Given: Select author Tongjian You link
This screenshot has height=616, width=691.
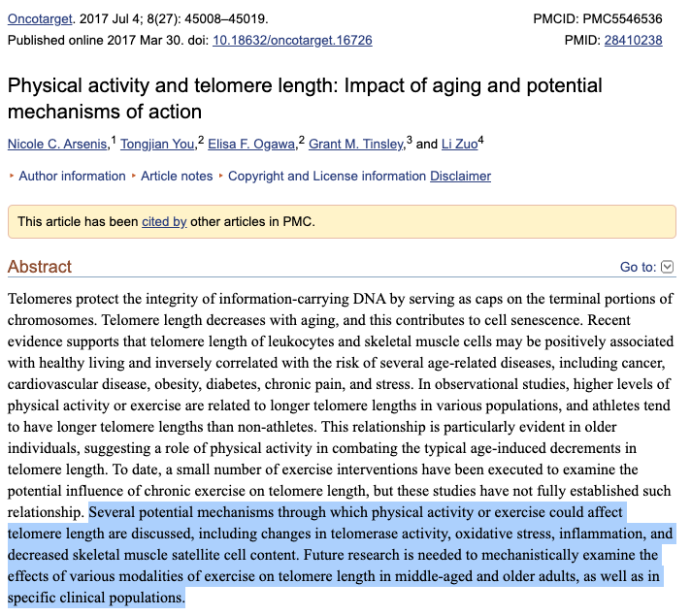Looking at the screenshot, I should point(158,145).
